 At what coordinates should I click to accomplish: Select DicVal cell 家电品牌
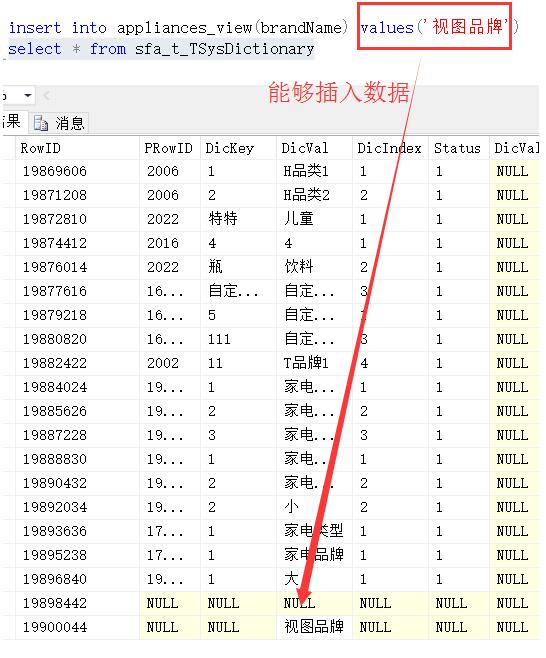(x=313, y=555)
